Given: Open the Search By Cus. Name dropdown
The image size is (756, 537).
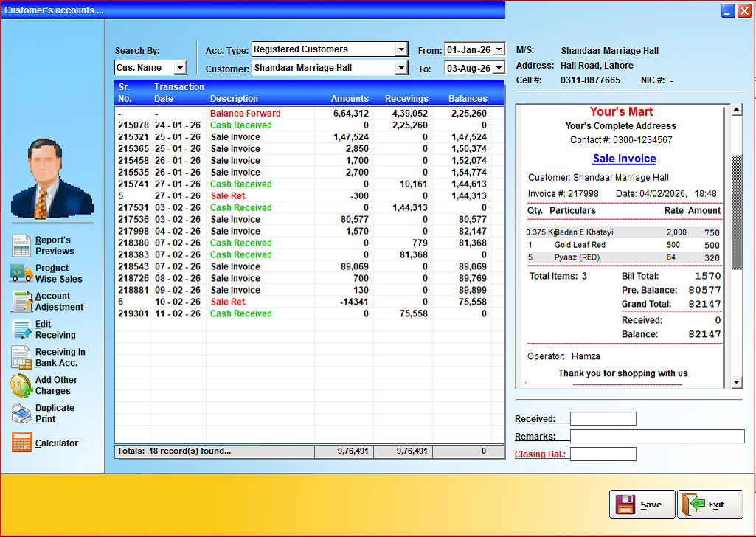Looking at the screenshot, I should (x=180, y=67).
